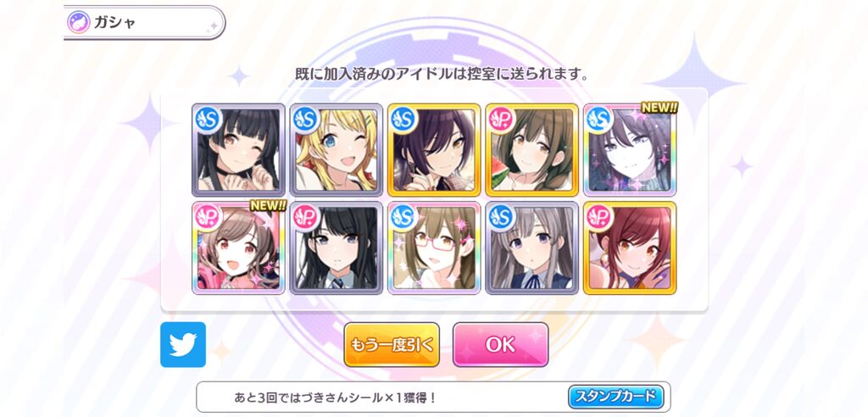Click the P badge on red-haired idol card
The height and width of the screenshot is (417, 868).
pyautogui.click(x=599, y=217)
